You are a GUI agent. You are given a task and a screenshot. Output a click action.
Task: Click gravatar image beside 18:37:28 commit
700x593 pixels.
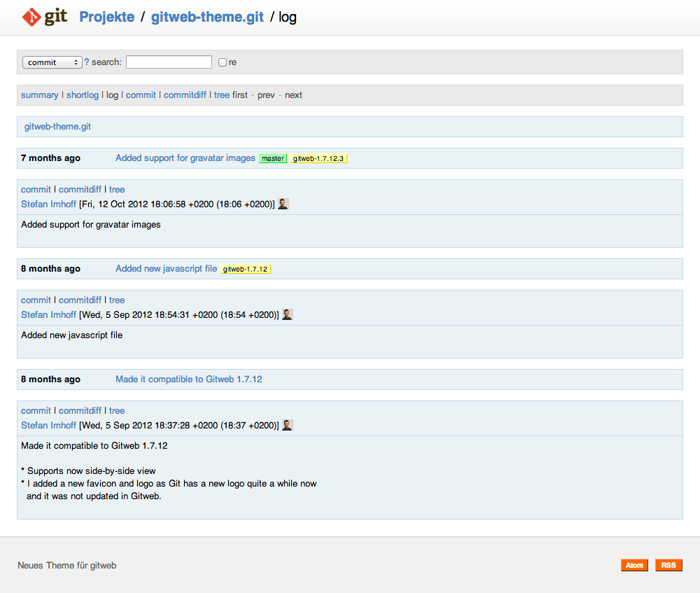point(287,425)
